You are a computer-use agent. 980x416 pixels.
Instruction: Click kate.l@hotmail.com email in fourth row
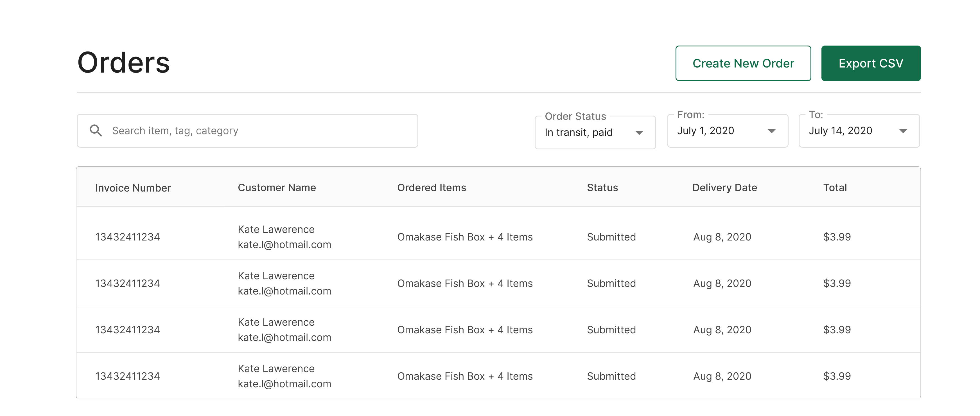pyautogui.click(x=284, y=384)
